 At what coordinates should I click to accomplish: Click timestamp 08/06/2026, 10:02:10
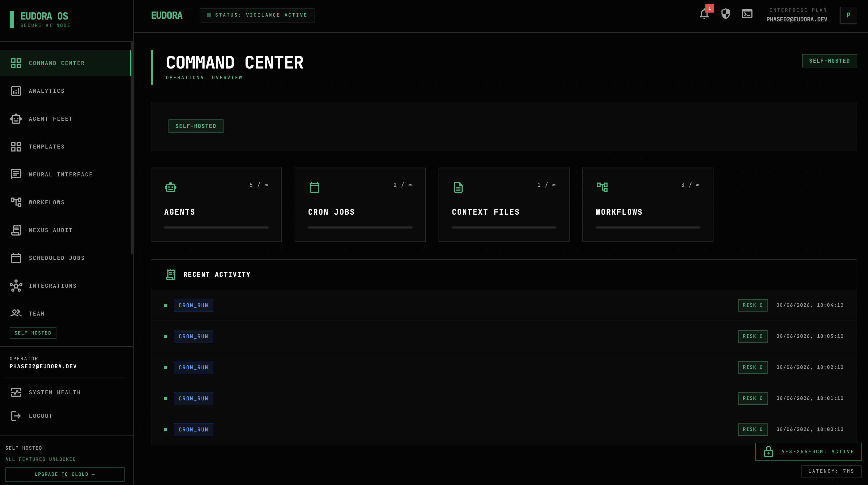[x=810, y=367]
